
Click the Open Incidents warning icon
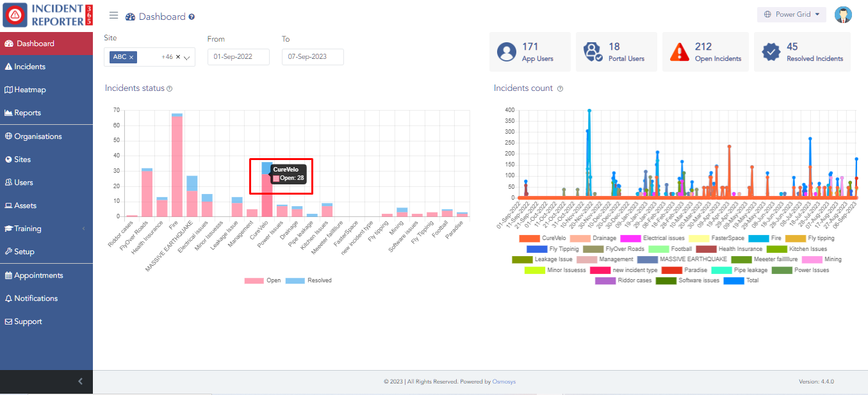click(679, 52)
